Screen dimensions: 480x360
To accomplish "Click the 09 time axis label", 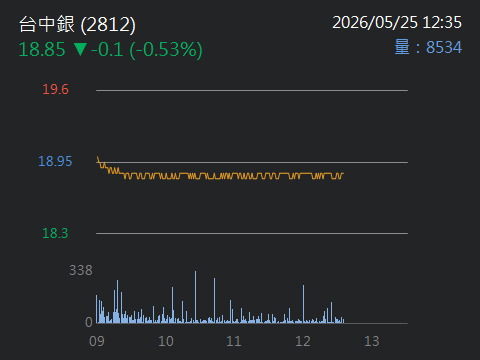I will (x=97, y=341).
